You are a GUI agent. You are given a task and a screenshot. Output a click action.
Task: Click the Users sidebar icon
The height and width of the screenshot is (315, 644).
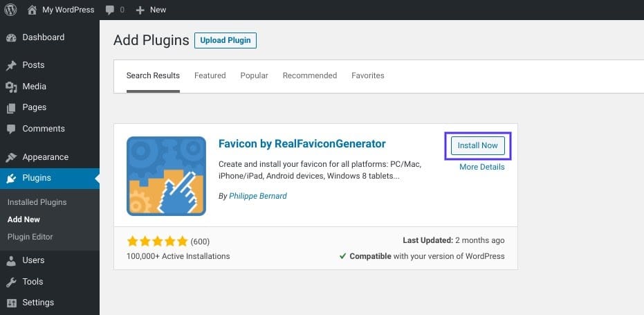tap(11, 261)
